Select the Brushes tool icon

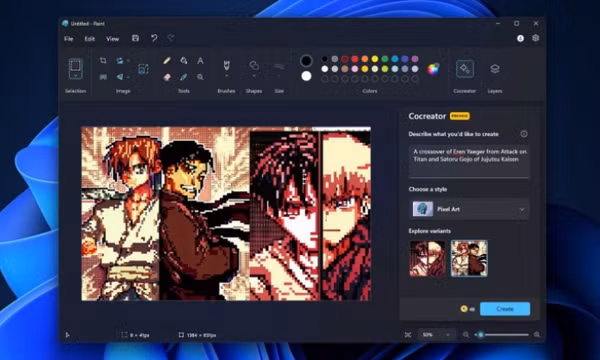tap(226, 65)
